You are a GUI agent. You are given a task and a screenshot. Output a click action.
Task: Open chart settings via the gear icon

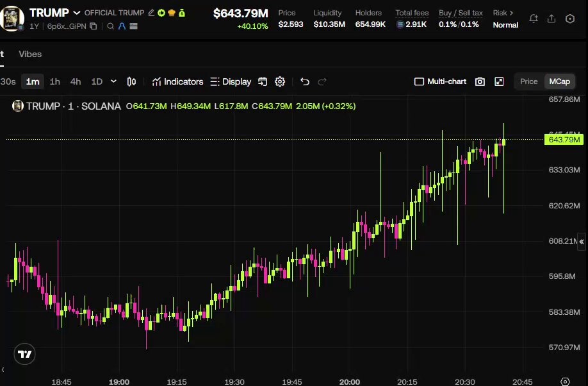coord(280,81)
